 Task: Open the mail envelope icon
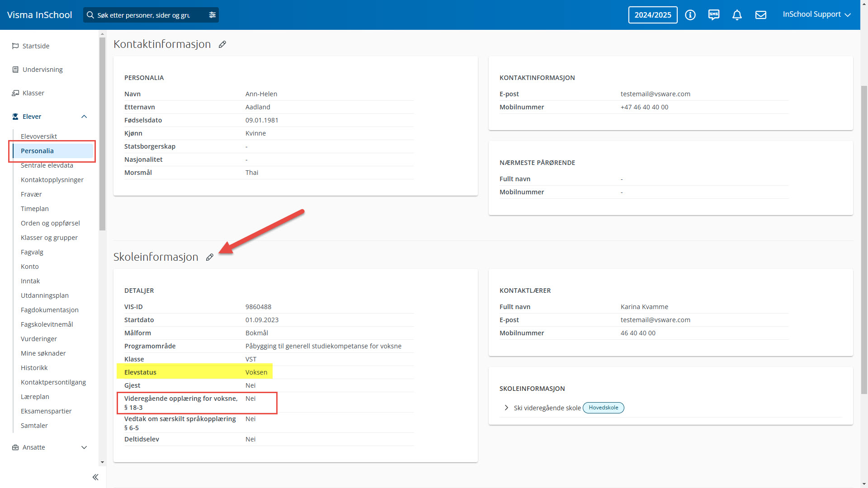pyautogui.click(x=760, y=15)
